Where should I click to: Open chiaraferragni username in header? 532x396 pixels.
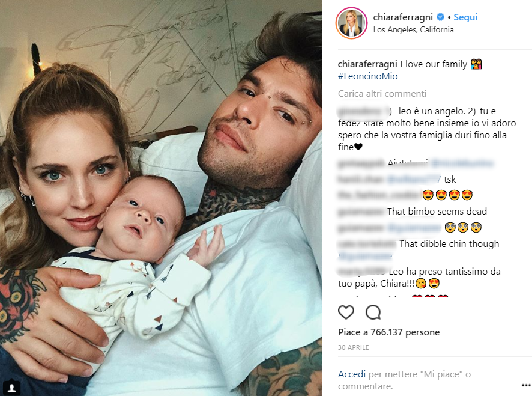coord(403,17)
